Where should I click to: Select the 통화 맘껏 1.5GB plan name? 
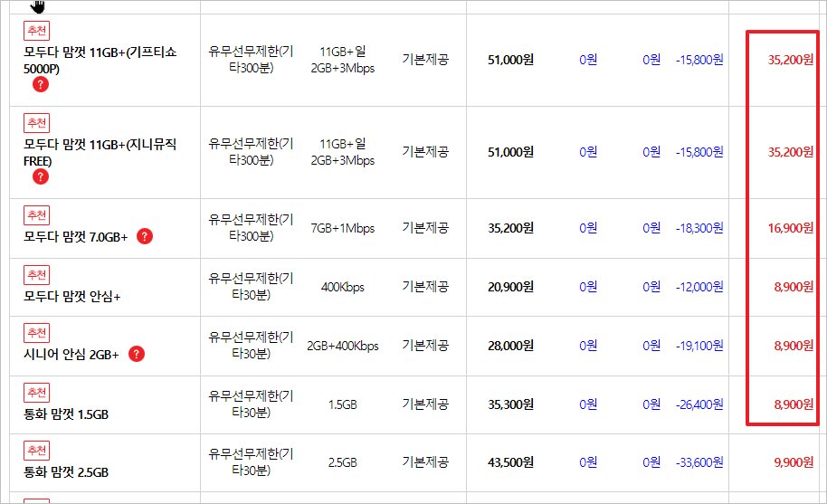pyautogui.click(x=67, y=414)
